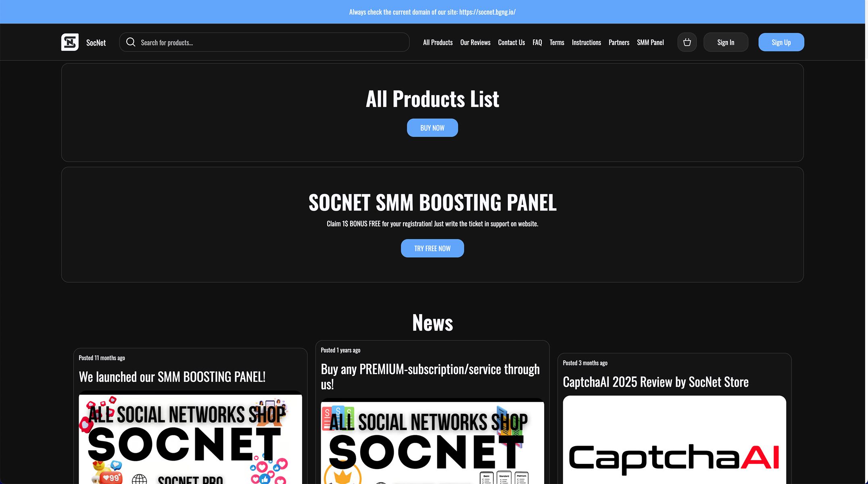
Task: Open the socnet.bgng.io domain banner link
Action: [x=487, y=12]
